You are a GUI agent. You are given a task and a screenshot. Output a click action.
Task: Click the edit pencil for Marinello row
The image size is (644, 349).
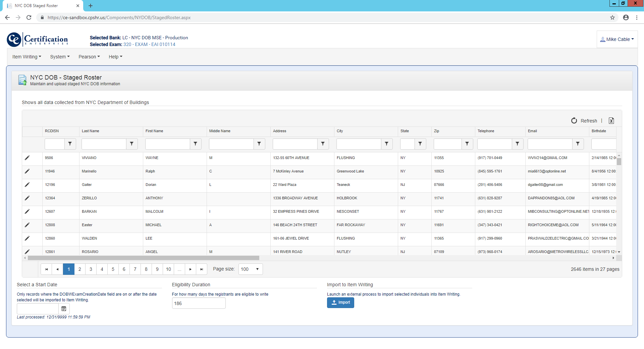(x=27, y=171)
